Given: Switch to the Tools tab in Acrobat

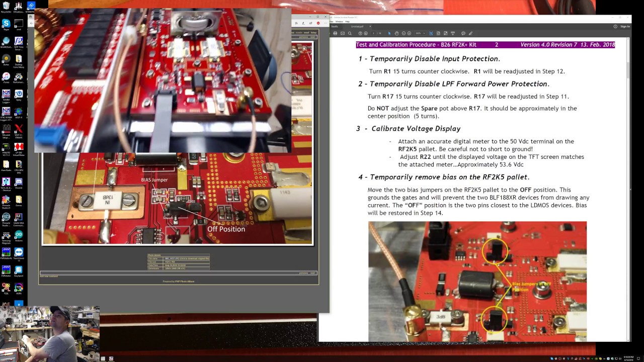Looking at the screenshot, I should pyautogui.click(x=335, y=27).
